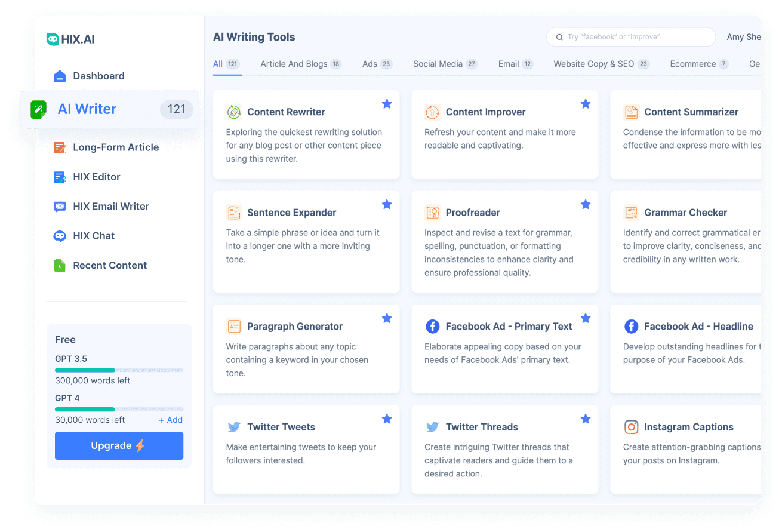Viewport: 782px width, 532px height.
Task: Click the Content Summarizer tool icon
Action: (631, 112)
